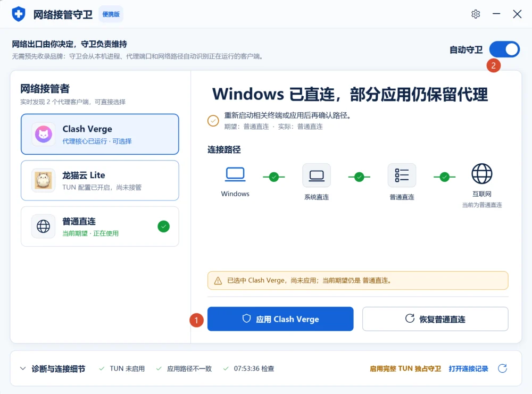Click the 系统直连 node icon
532x394 pixels.
click(317, 175)
